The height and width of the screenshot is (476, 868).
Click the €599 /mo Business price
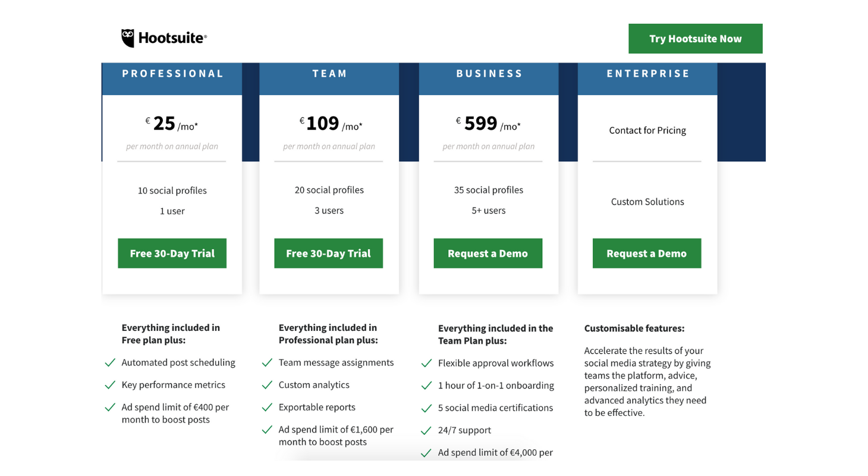coord(488,124)
